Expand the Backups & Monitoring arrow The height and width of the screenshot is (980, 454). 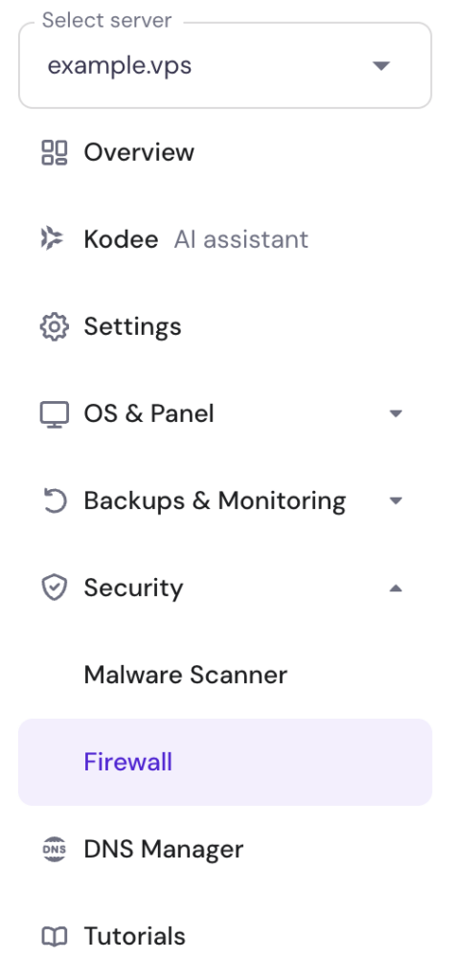(x=396, y=501)
